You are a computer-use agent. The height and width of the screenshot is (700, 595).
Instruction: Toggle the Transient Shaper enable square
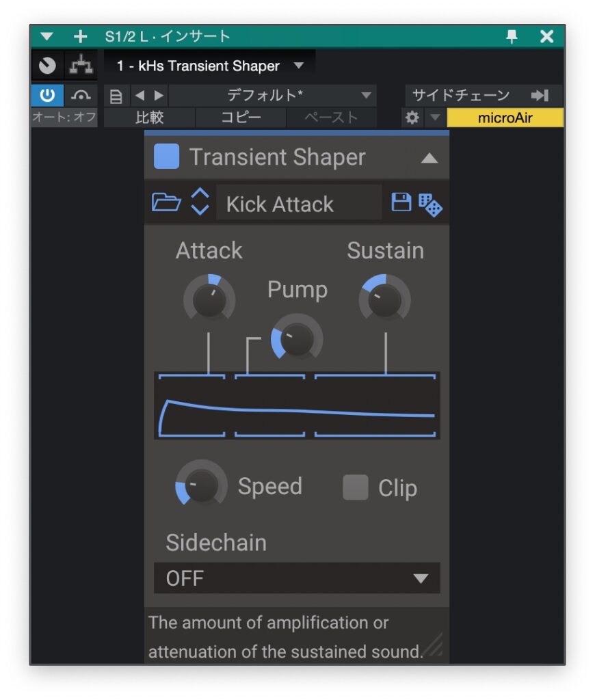(166, 157)
